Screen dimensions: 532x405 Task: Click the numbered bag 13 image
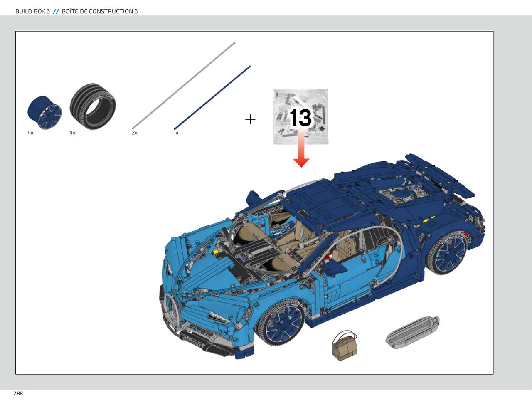pyautogui.click(x=301, y=116)
